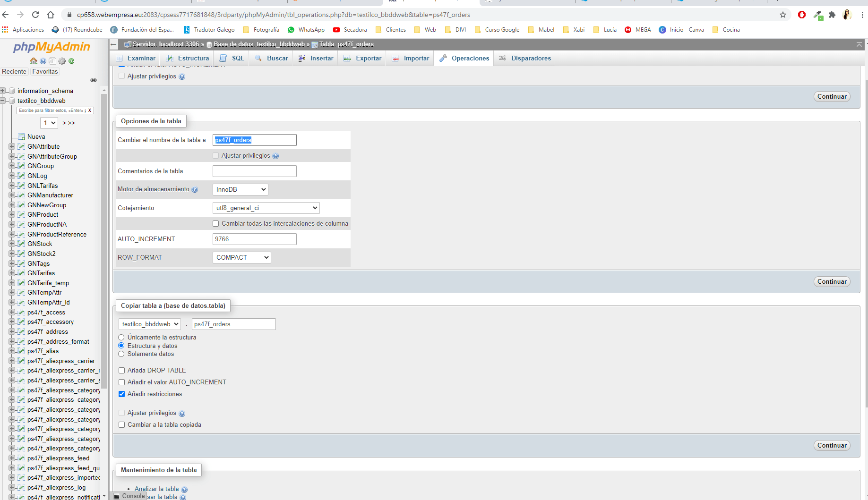Click the Favoritas button

(x=45, y=71)
